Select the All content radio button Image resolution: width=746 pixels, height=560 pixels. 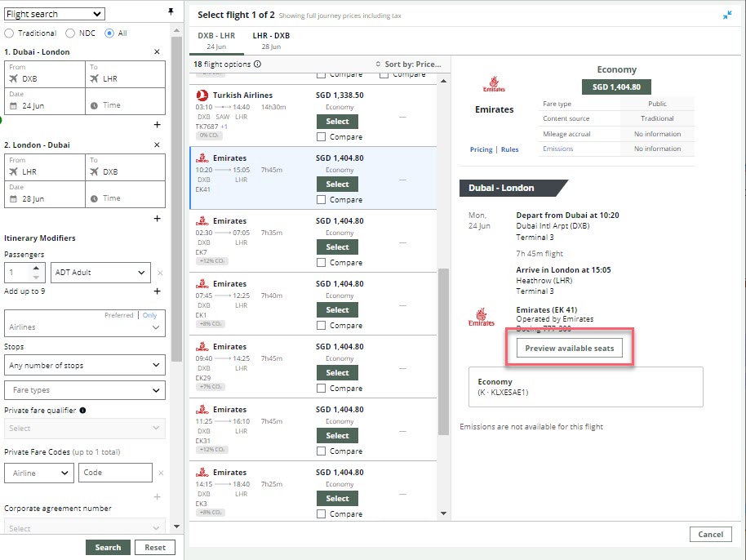pyautogui.click(x=109, y=33)
